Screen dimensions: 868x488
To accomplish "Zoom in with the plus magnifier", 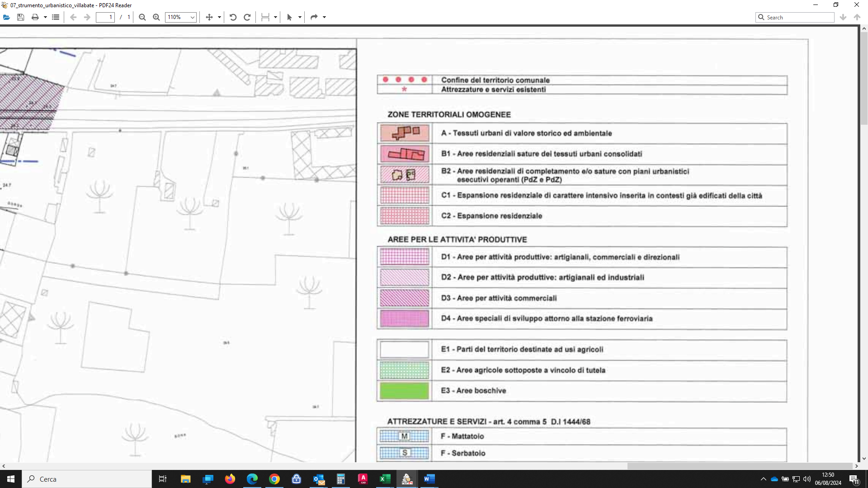I will click(x=156, y=17).
